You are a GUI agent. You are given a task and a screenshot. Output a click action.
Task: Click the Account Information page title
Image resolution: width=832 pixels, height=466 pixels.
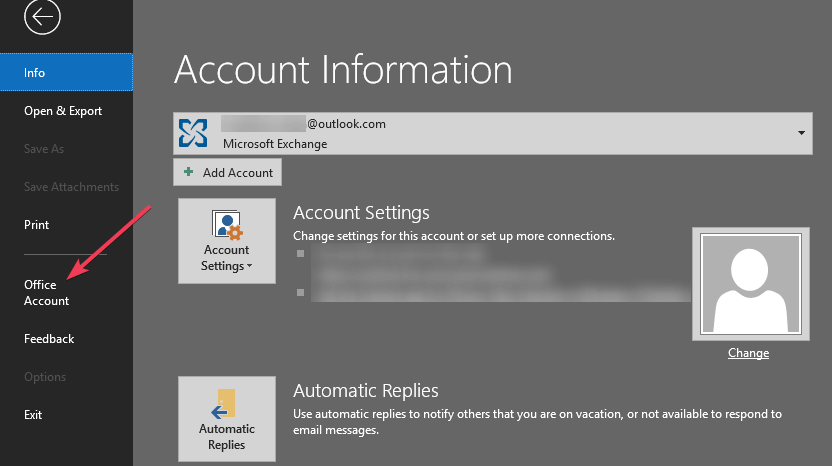tap(343, 70)
